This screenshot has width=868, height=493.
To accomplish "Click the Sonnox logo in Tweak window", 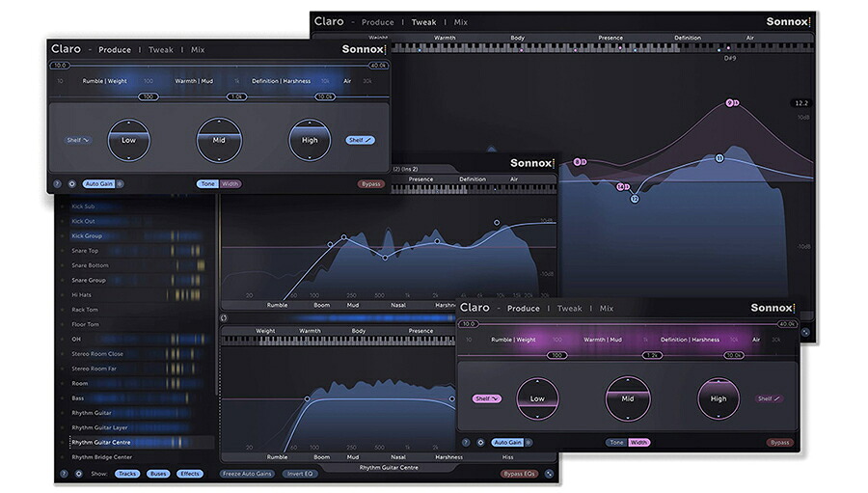I will (788, 21).
